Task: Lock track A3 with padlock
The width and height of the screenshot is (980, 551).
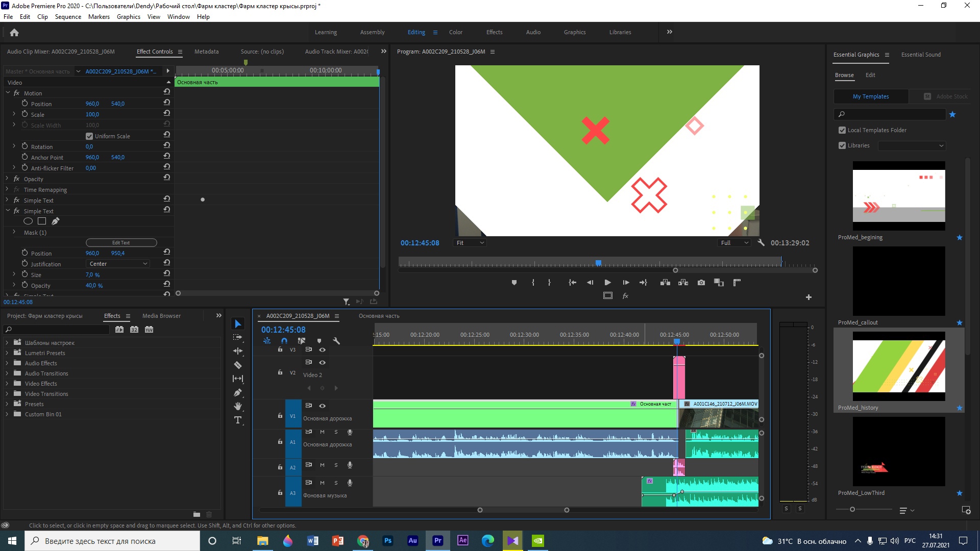Action: [x=280, y=493]
